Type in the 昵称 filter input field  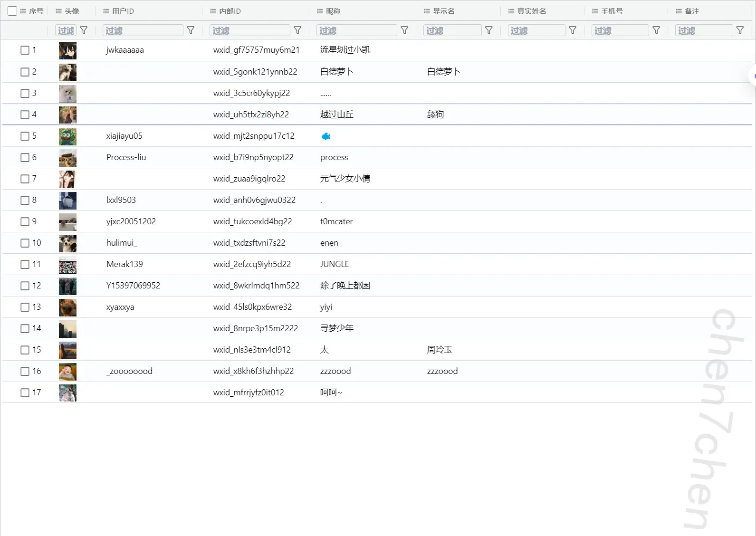tap(356, 30)
